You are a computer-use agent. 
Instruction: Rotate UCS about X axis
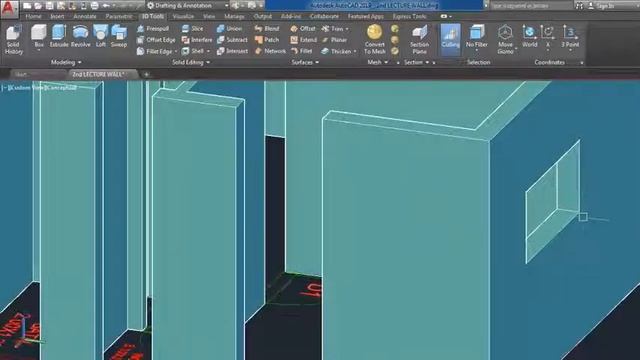[x=548, y=37]
